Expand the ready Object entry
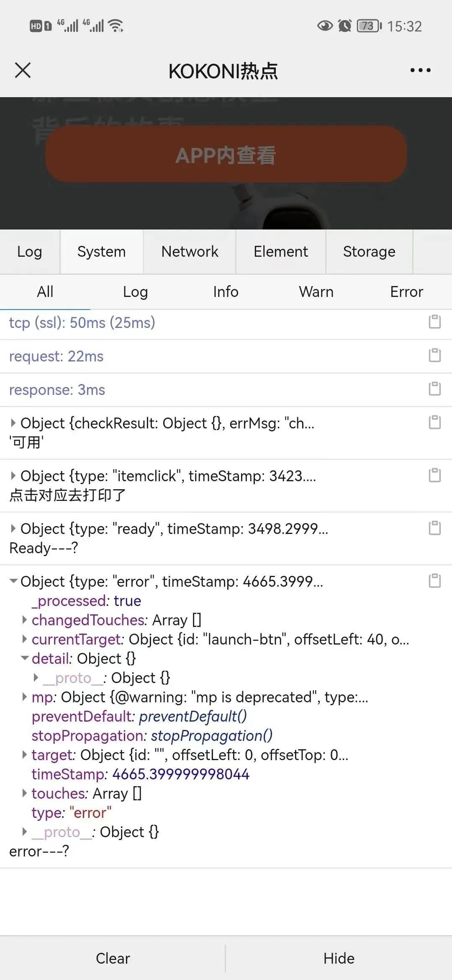Image resolution: width=452 pixels, height=980 pixels. click(13, 529)
